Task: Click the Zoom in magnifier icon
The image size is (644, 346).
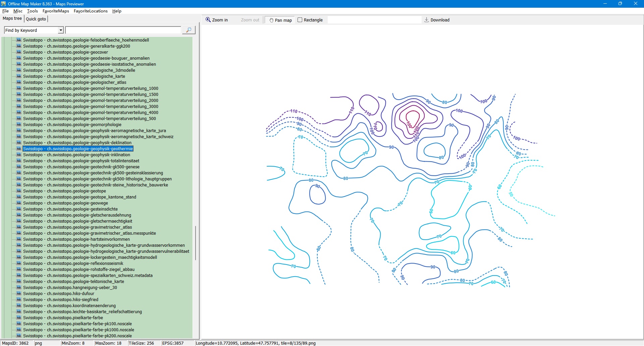Action: (x=208, y=20)
